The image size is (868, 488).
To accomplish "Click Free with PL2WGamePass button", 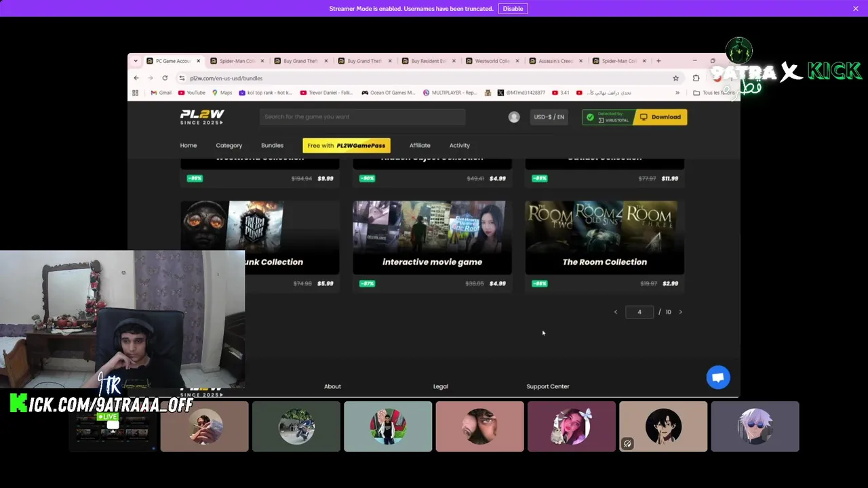I will pyautogui.click(x=346, y=145).
